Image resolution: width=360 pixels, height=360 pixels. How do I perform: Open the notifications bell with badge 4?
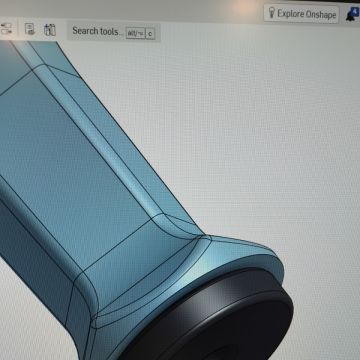point(352,15)
